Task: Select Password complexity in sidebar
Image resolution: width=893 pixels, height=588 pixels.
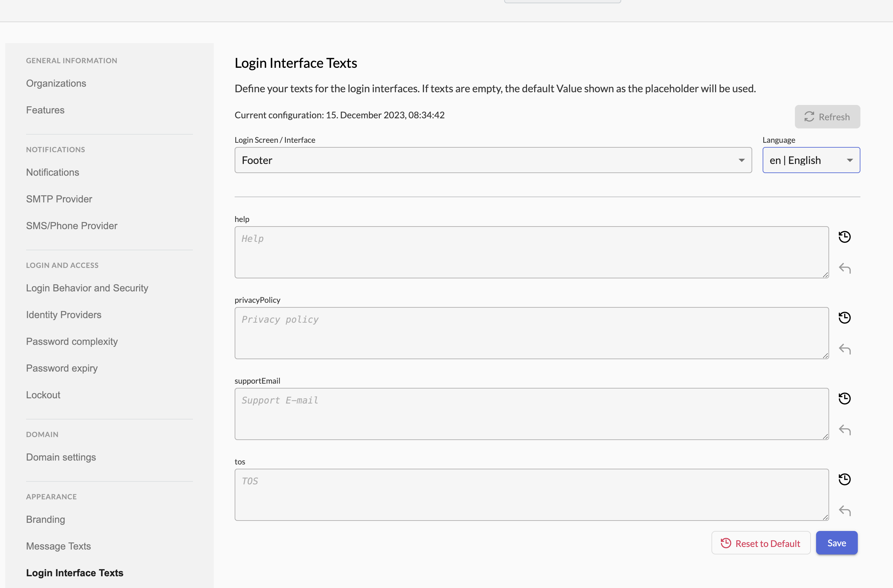Action: pos(72,342)
